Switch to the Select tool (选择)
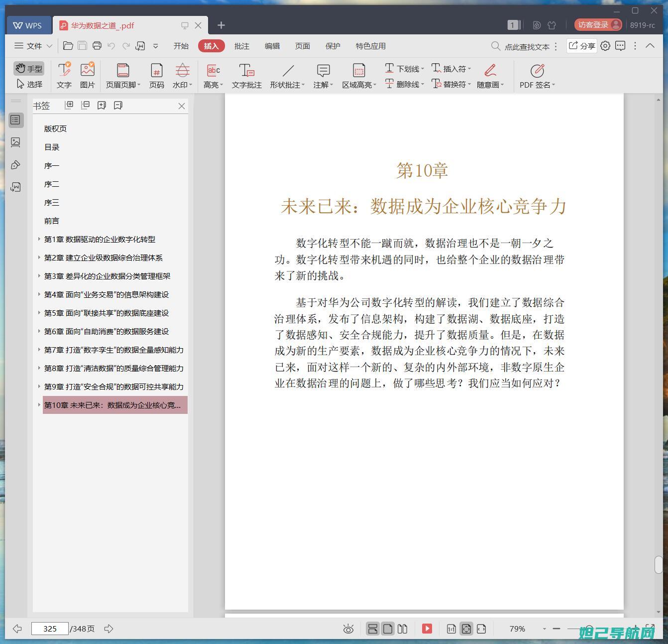This screenshot has height=644, width=668. tap(29, 84)
